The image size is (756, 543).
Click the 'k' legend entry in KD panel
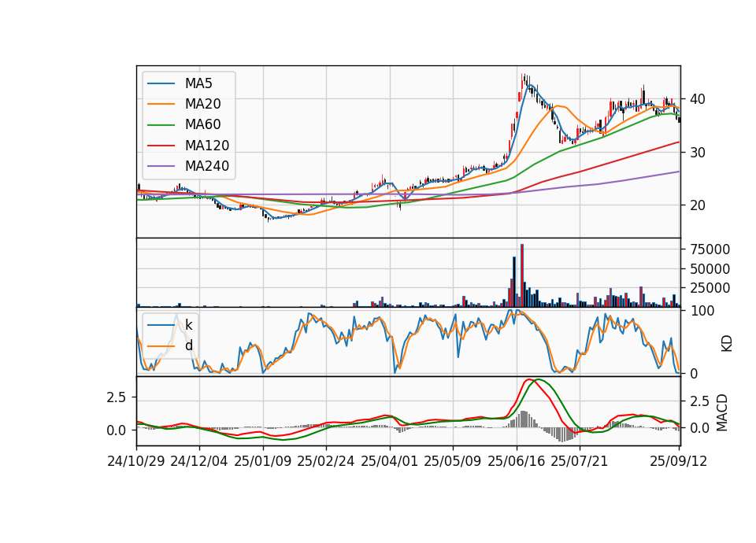[188, 325]
